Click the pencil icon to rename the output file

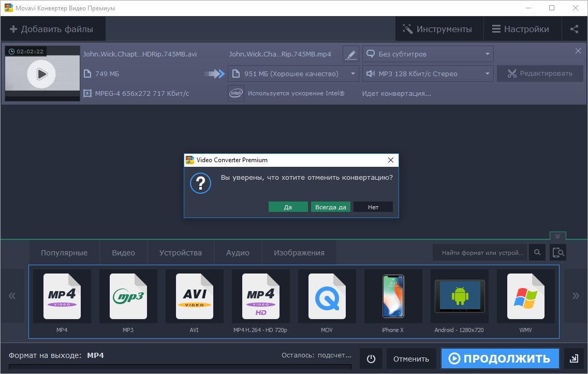[350, 54]
